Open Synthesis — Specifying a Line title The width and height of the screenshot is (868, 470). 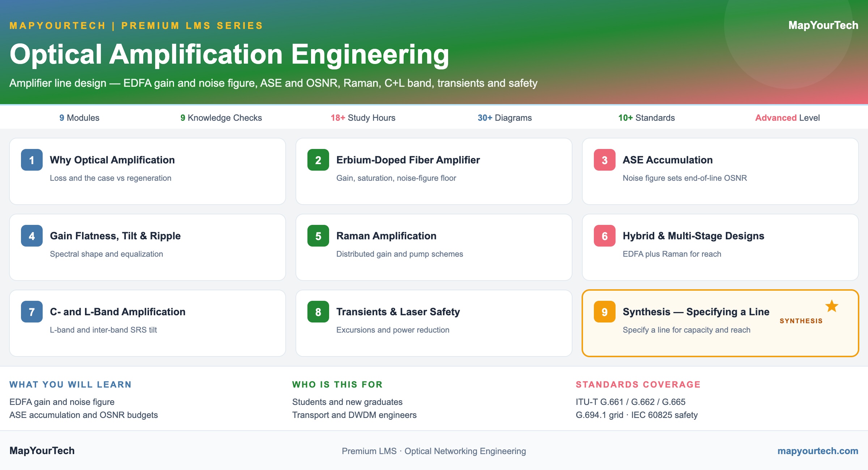(696, 312)
